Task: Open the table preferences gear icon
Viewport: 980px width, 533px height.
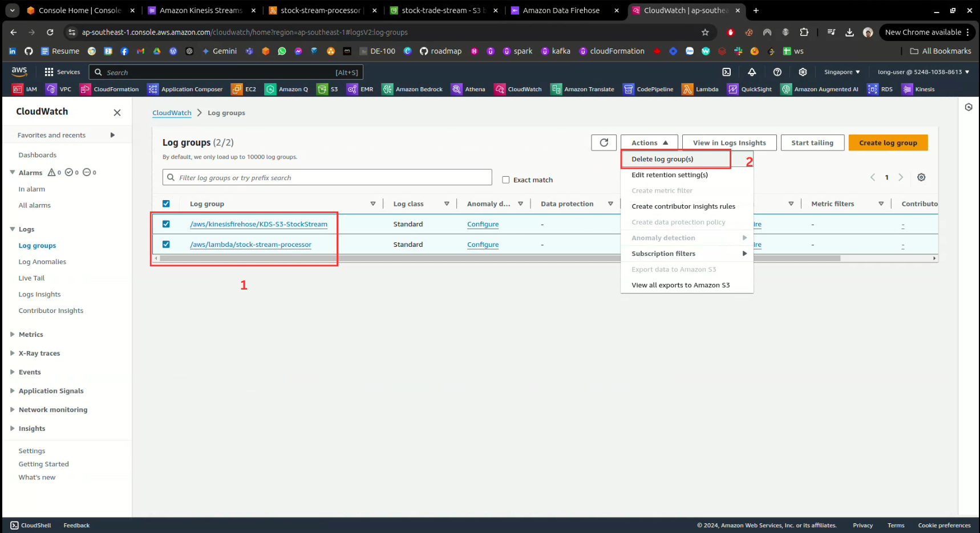Action: click(x=921, y=177)
